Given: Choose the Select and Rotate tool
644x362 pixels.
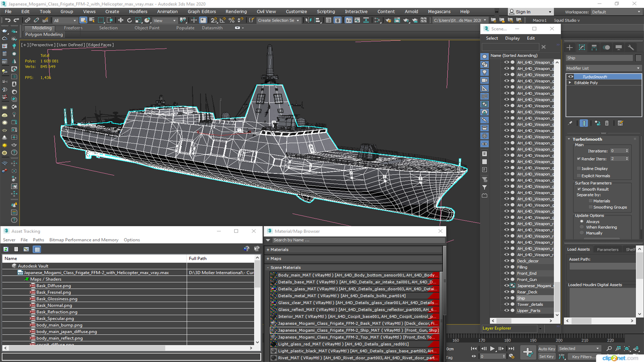Looking at the screenshot, I should (x=129, y=20).
